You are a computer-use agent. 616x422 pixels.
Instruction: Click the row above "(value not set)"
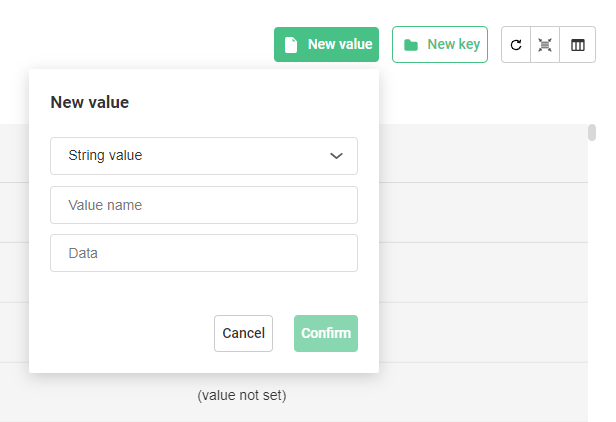(480, 332)
